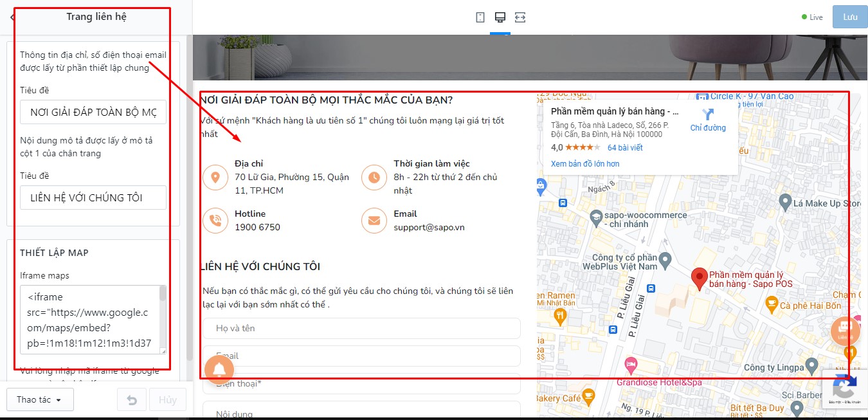Open the 64 bài viết reviews link
This screenshot has width=868, height=420.
[625, 148]
